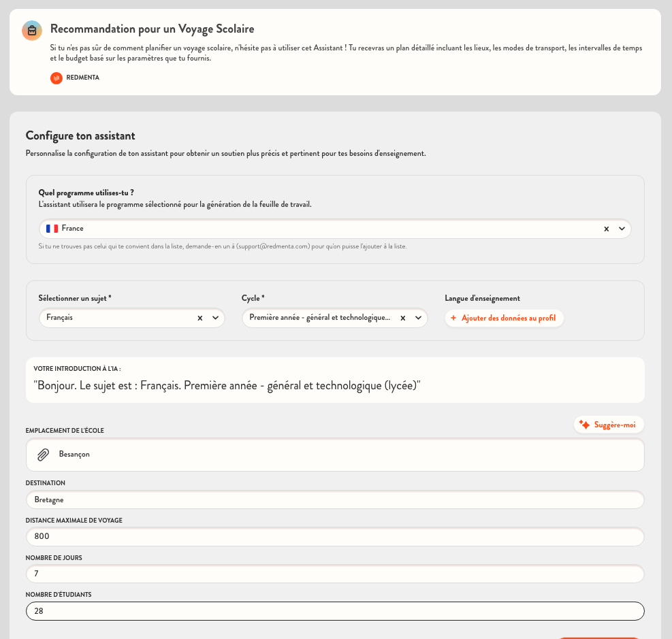Click the plus icon beside Ajouter des données au profil
The image size is (672, 639).
coord(453,318)
